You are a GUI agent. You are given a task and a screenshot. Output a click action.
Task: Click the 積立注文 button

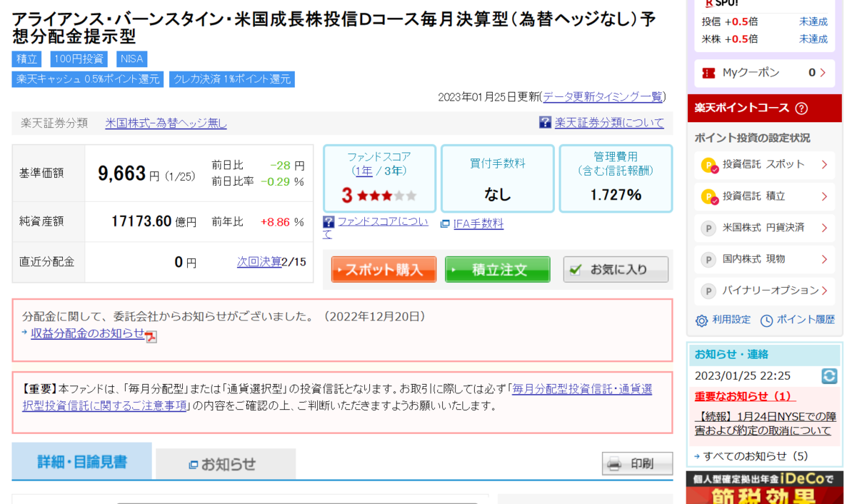point(498,270)
